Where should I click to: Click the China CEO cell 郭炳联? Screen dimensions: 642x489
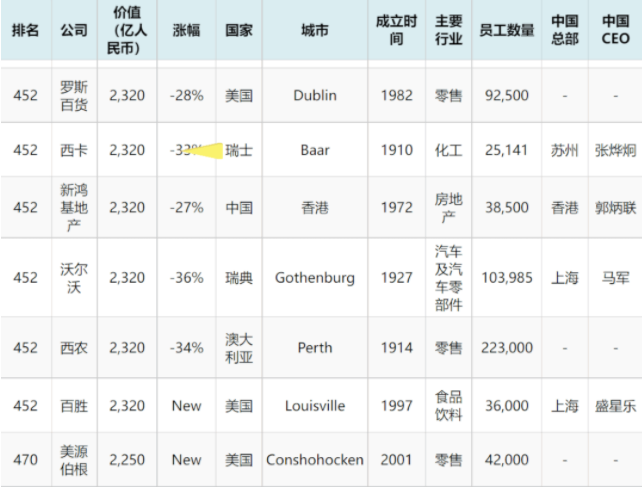coord(615,208)
